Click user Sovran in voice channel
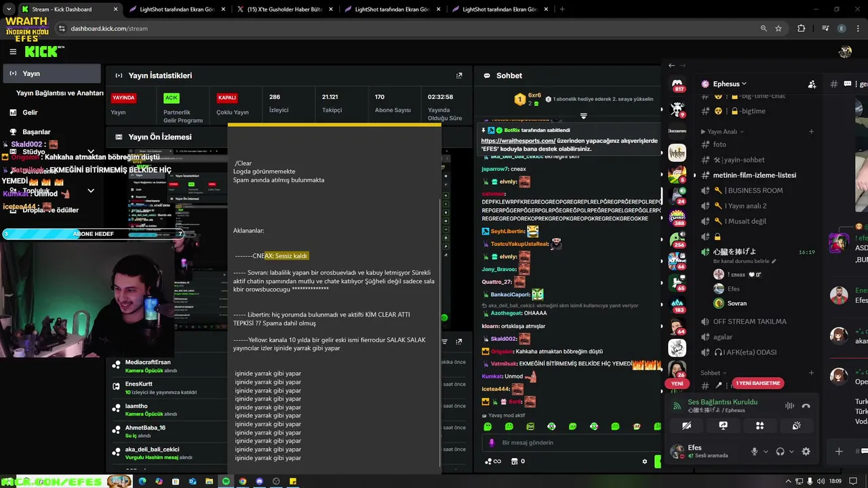The height and width of the screenshot is (488, 868). click(736, 304)
